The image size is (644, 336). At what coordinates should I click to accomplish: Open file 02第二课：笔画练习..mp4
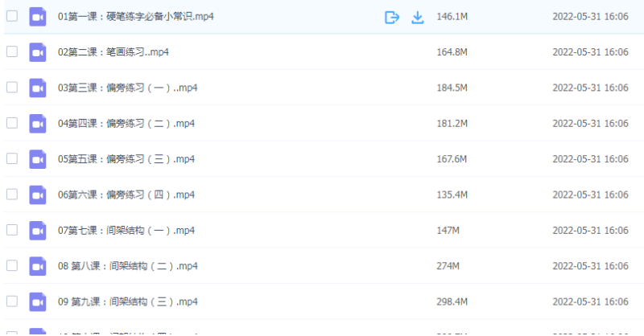click(114, 52)
